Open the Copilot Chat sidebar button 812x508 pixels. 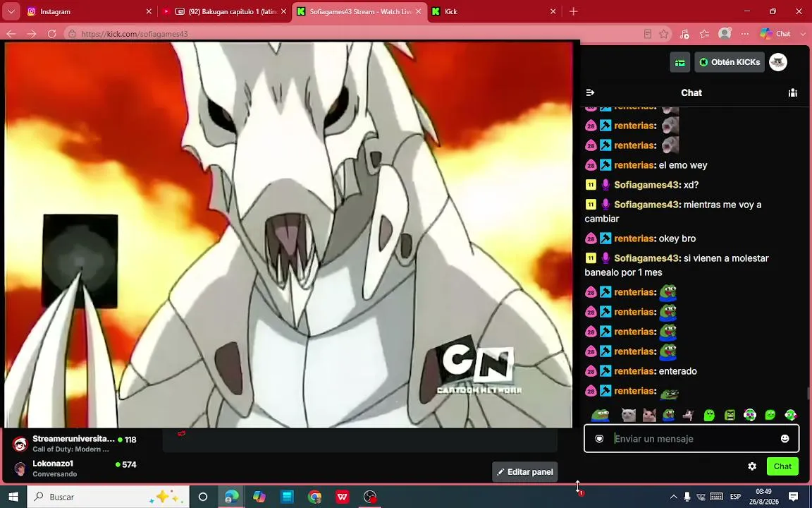[x=775, y=34]
